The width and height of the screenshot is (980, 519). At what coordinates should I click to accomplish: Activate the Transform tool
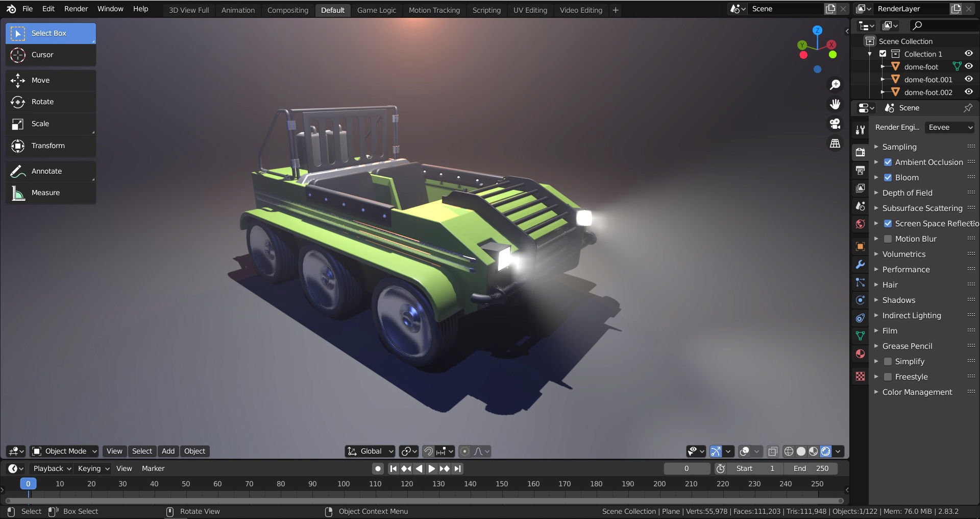[51, 146]
